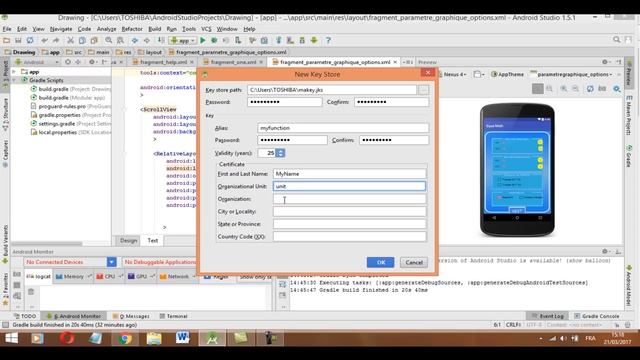The height and width of the screenshot is (360, 640).
Task: Click Cancel in New Key Store dialog
Action: [x=414, y=262]
